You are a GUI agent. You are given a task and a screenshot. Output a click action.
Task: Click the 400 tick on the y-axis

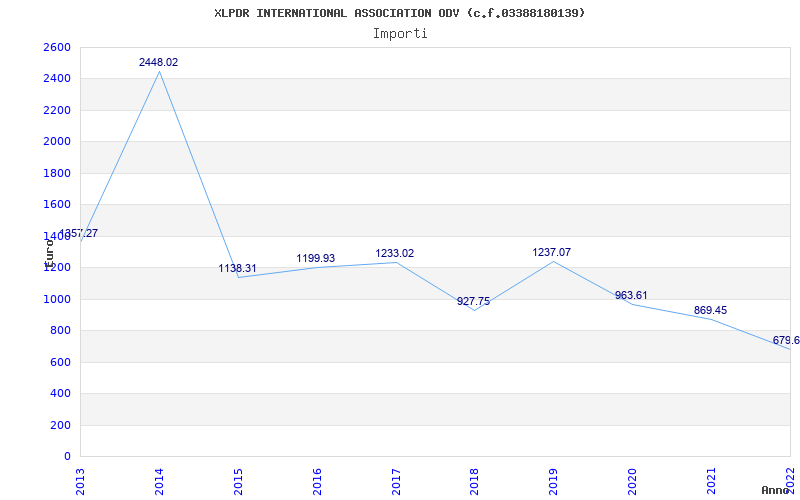click(x=60, y=393)
